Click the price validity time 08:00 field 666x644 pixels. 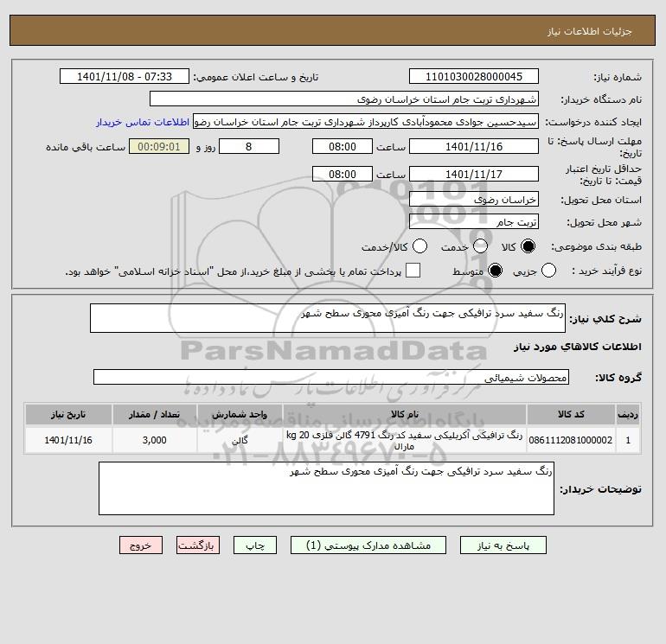click(343, 174)
